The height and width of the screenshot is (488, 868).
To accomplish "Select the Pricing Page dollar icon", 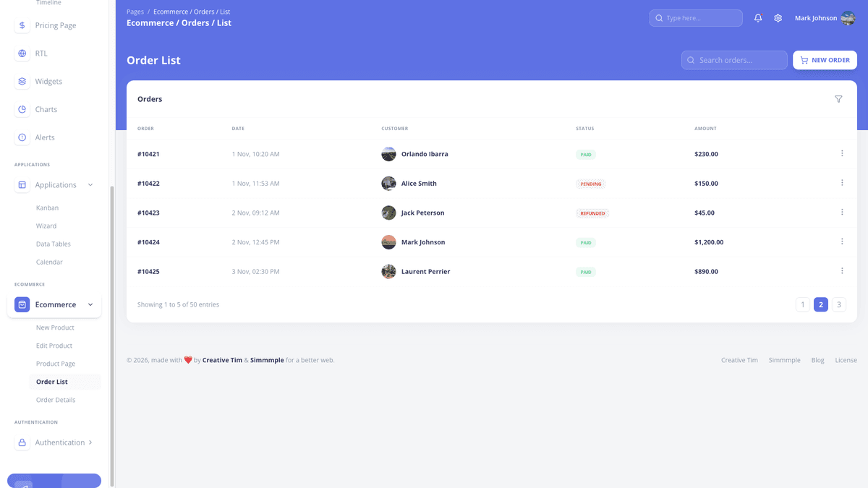I will tap(21, 25).
